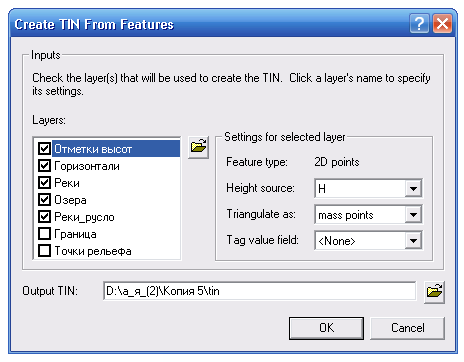Close the Create TIN From Features dialog
Image resolution: width=464 pixels, height=362 pixels.
(x=442, y=24)
